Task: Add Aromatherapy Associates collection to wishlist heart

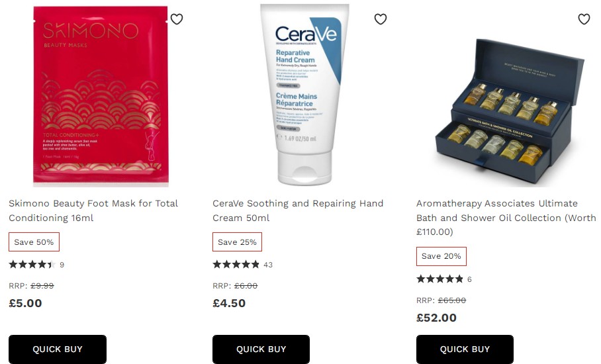Action: pyautogui.click(x=584, y=19)
